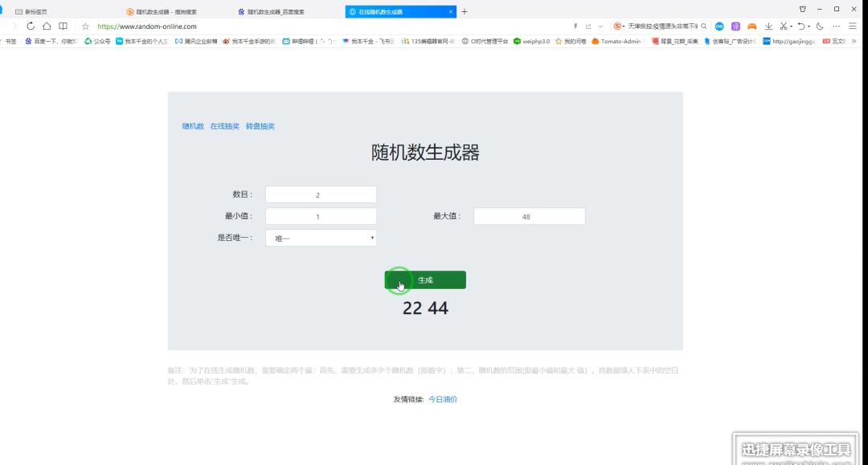Open the Sogou search engine selector
868x465 pixels.
coord(619,26)
